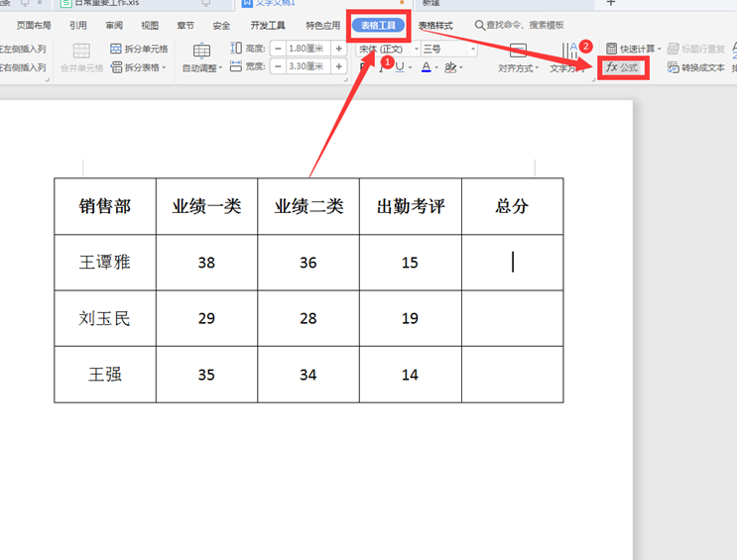
Task: Expand the highlight color dropdown arrow
Action: [461, 67]
